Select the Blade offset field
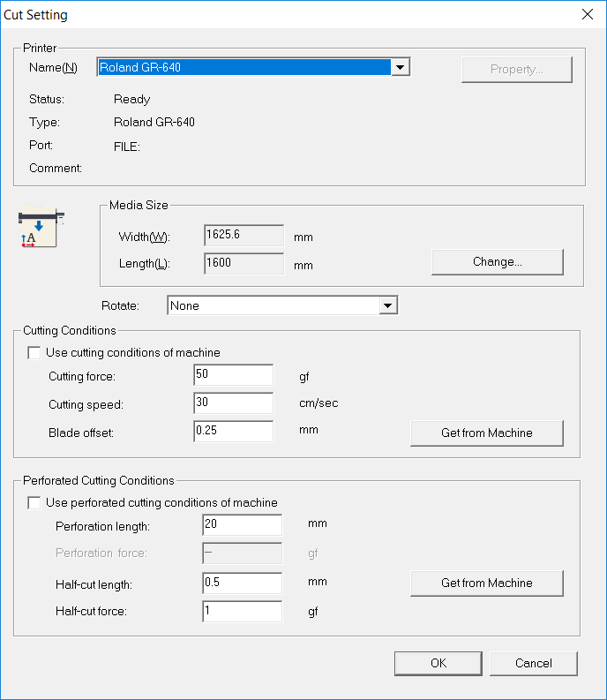 [x=234, y=432]
